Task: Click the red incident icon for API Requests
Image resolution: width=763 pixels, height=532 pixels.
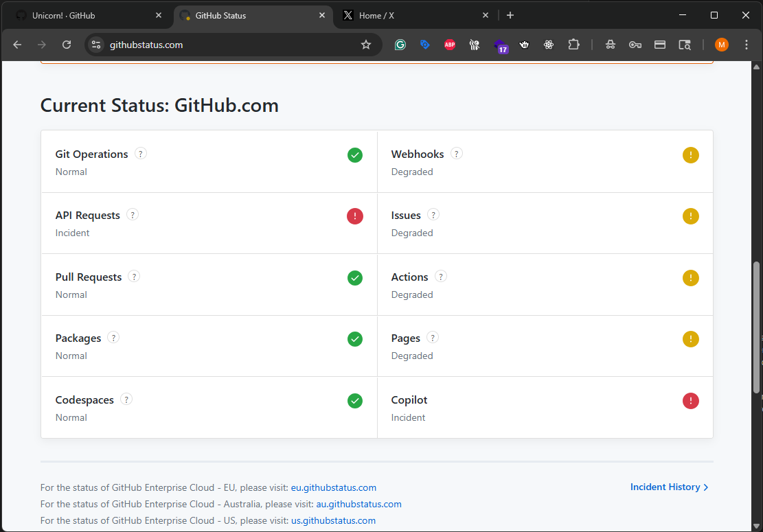Action: tap(355, 216)
